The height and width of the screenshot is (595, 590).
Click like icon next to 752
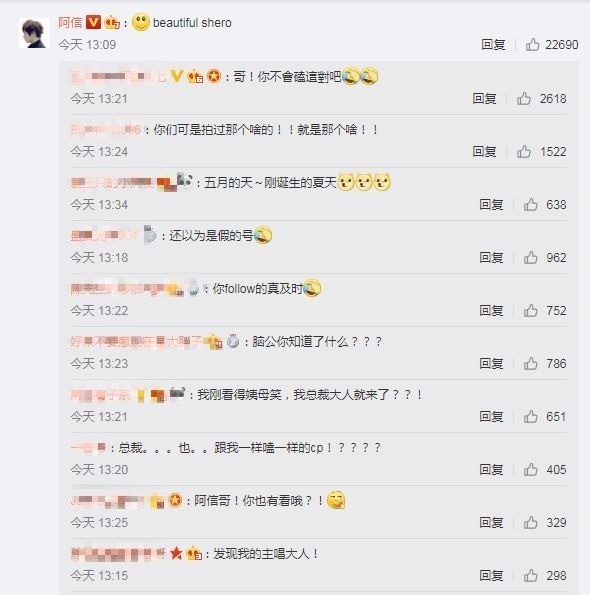click(530, 310)
